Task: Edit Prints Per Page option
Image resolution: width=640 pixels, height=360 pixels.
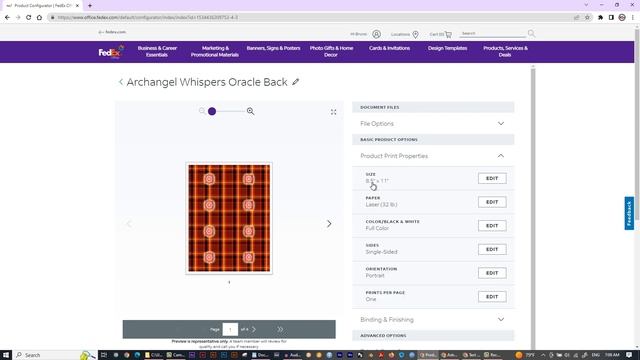Action: [x=492, y=297]
